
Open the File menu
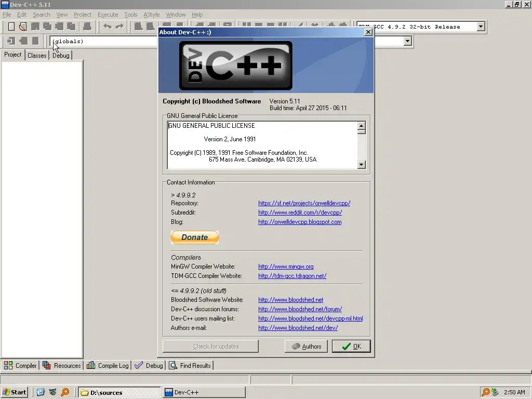click(x=7, y=15)
